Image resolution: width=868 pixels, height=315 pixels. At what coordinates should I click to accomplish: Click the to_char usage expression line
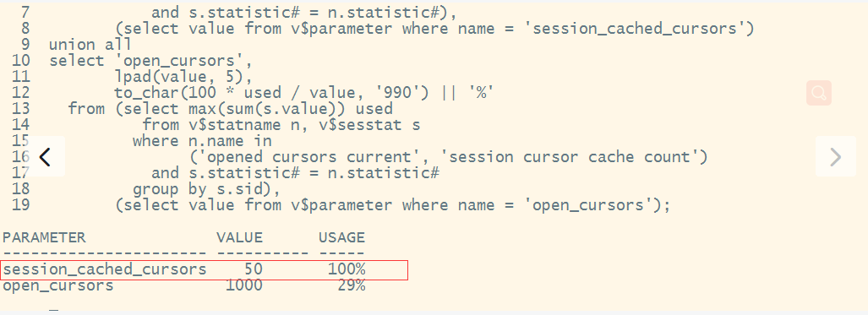point(303,92)
